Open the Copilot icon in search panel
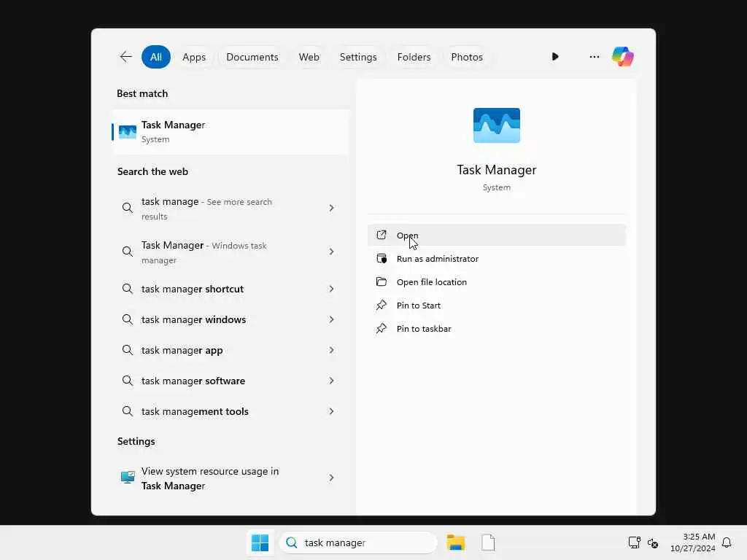This screenshot has width=747, height=560. pos(623,57)
